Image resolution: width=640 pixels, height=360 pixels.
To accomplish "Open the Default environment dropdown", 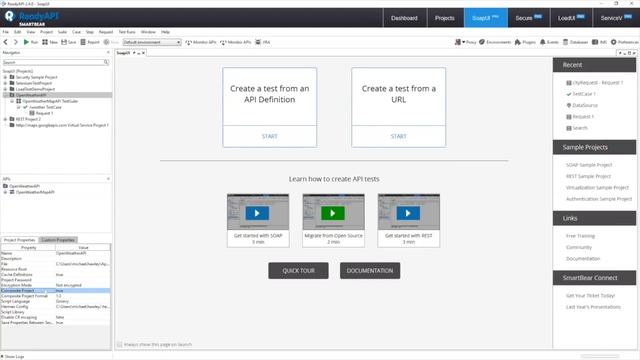I will 152,42.
